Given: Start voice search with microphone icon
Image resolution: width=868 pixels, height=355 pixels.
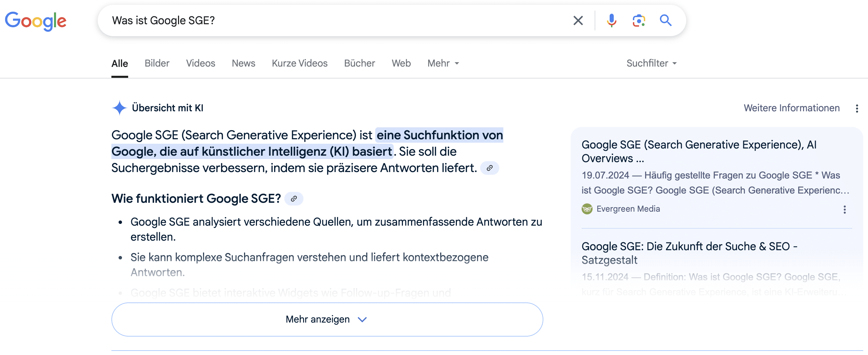Looking at the screenshot, I should (611, 20).
